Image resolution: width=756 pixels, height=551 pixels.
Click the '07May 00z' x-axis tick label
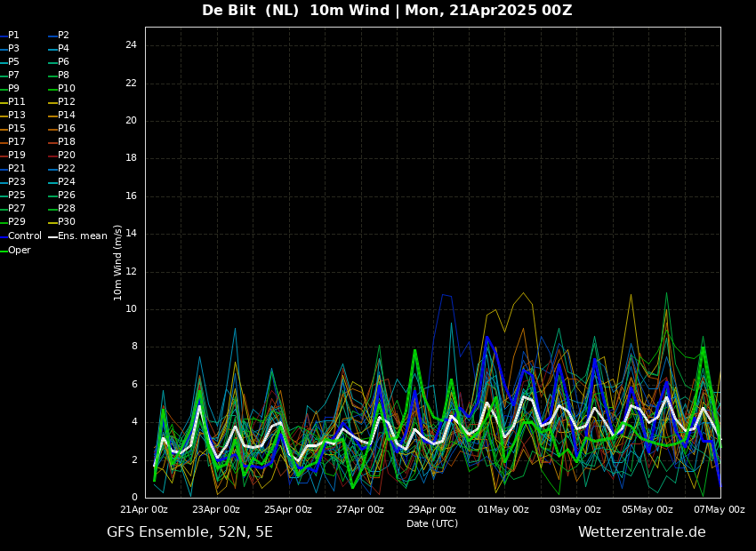pos(720,510)
